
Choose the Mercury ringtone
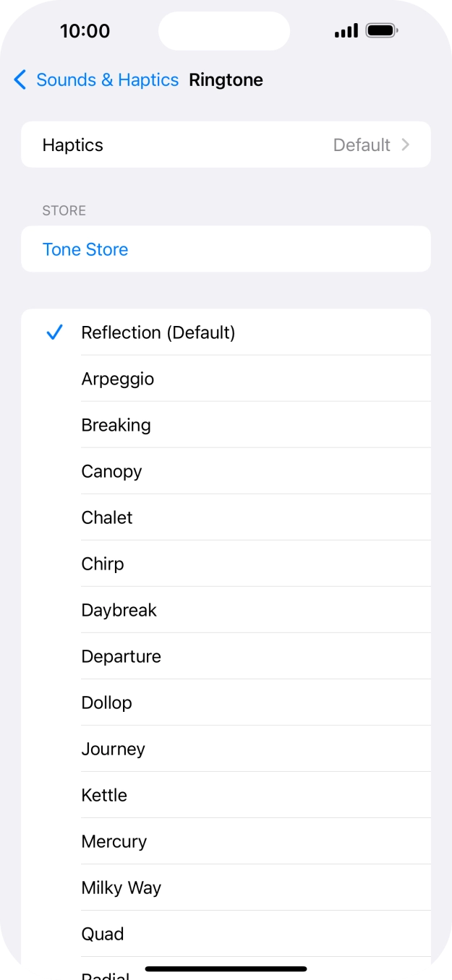(114, 841)
